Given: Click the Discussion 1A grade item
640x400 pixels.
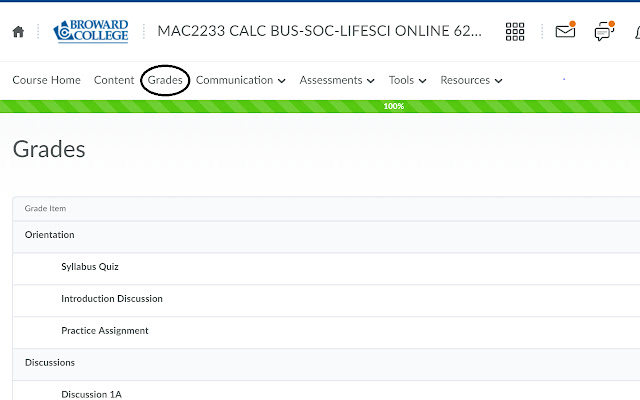Looking at the screenshot, I should click(91, 394).
